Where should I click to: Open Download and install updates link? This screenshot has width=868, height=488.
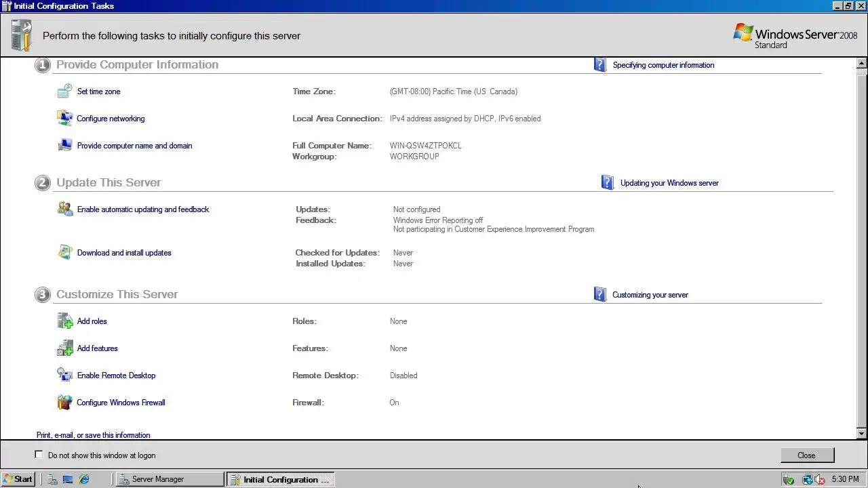(124, 253)
